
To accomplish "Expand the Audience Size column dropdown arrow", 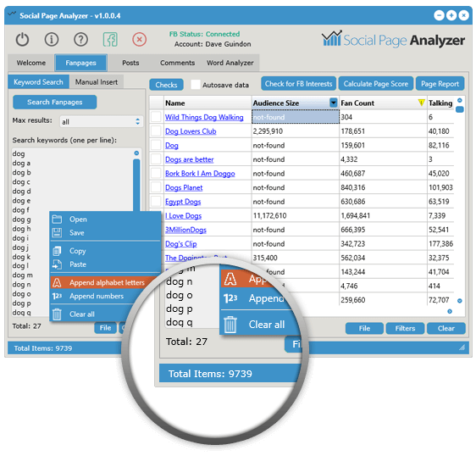I will [334, 103].
